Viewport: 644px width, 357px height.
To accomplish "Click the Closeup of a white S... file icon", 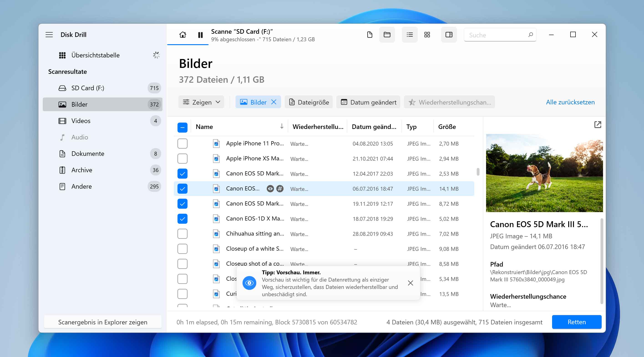I will (216, 249).
